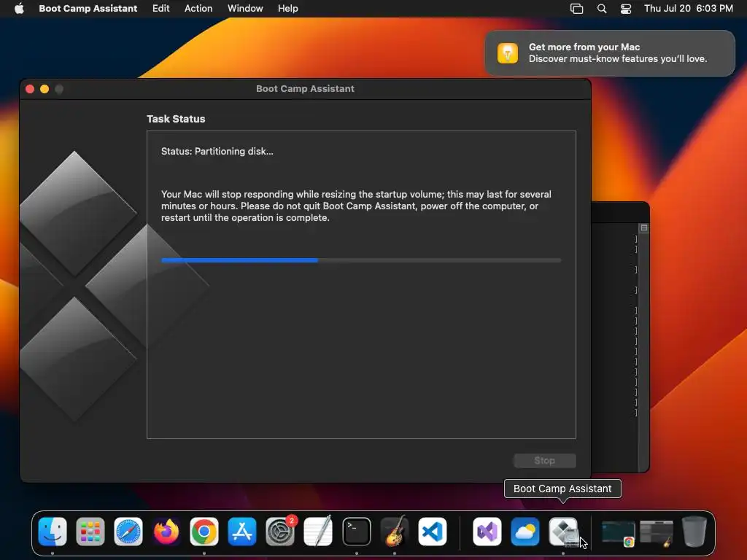
Task: Launch Google Chrome from the Dock
Action: pyautogui.click(x=204, y=532)
